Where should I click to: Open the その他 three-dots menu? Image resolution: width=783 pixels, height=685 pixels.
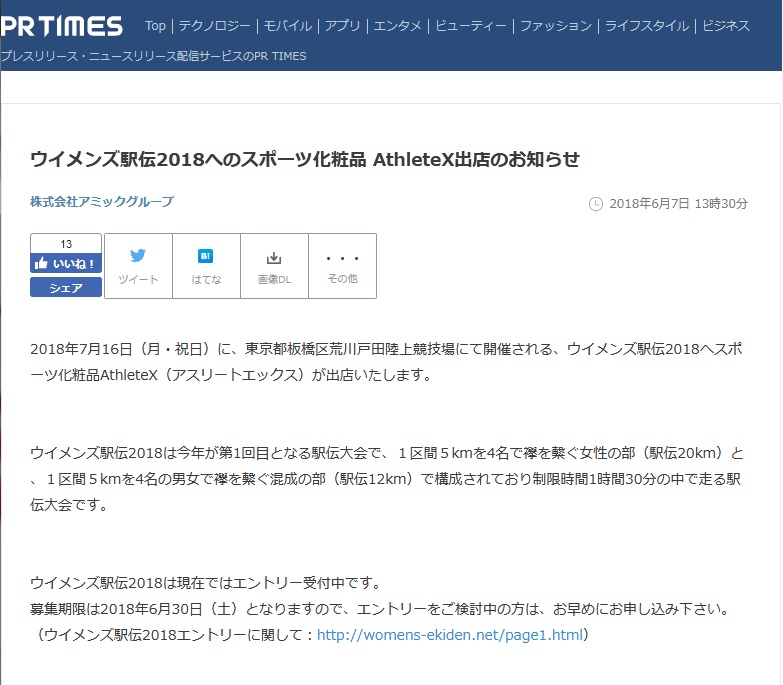tap(343, 266)
